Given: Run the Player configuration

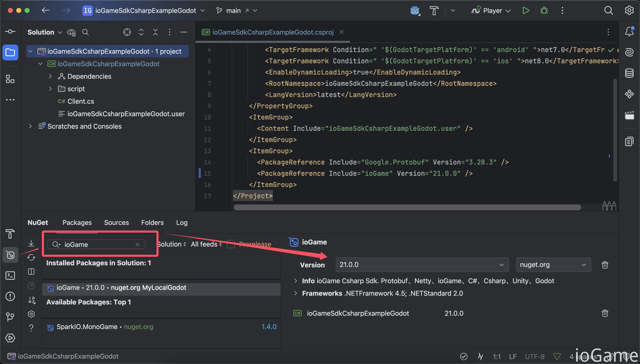Looking at the screenshot, I should [526, 10].
